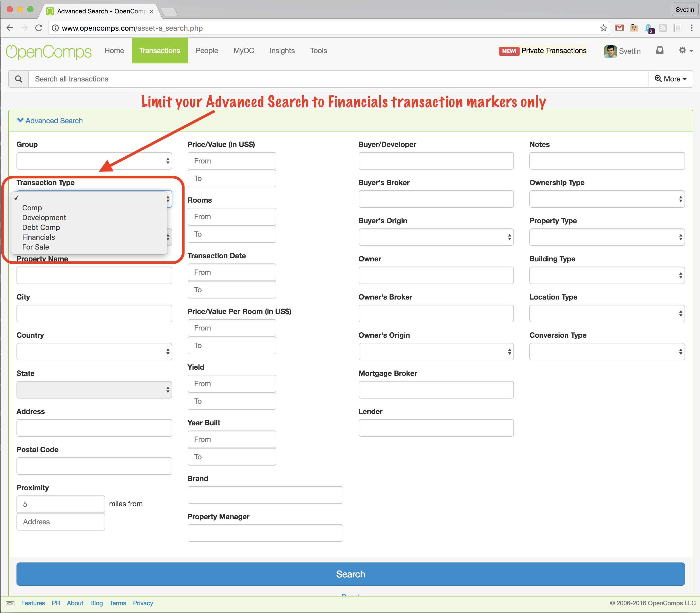This screenshot has width=700, height=613.
Task: Click the Search all transactions field
Action: (x=338, y=79)
